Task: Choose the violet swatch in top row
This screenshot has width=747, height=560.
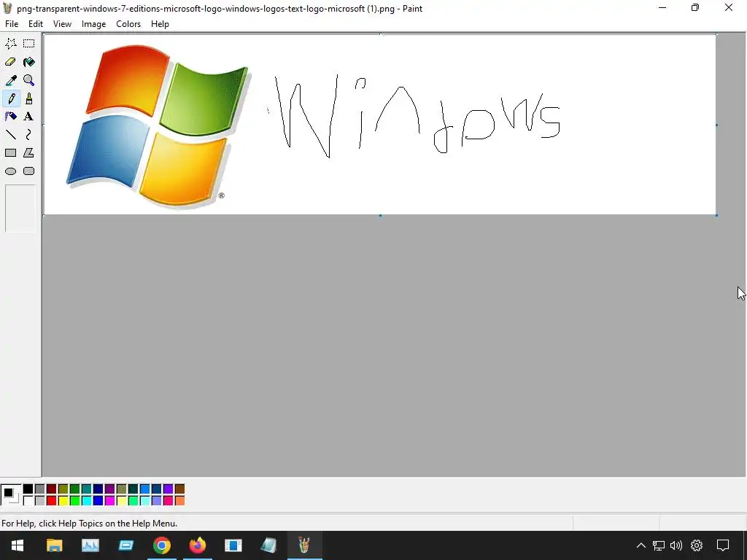Action: 169,489
